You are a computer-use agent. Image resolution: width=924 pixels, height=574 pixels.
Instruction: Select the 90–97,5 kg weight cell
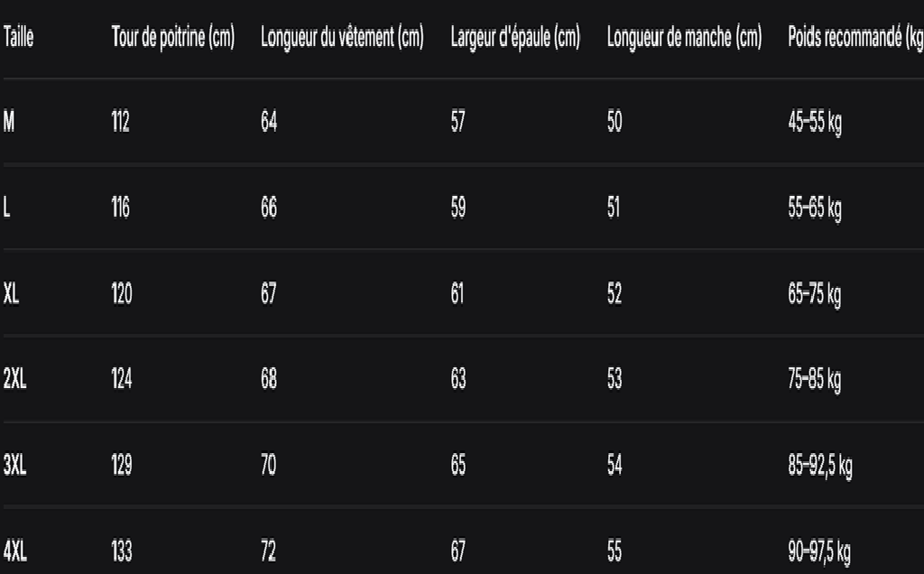point(819,551)
